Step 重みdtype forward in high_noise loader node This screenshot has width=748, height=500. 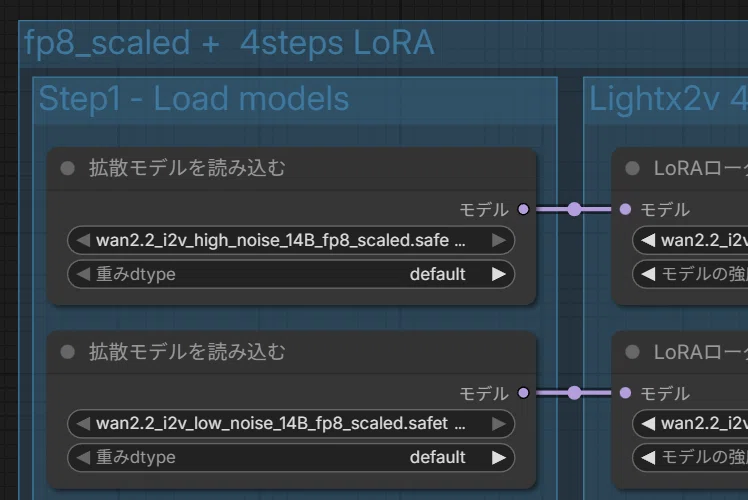(x=499, y=274)
